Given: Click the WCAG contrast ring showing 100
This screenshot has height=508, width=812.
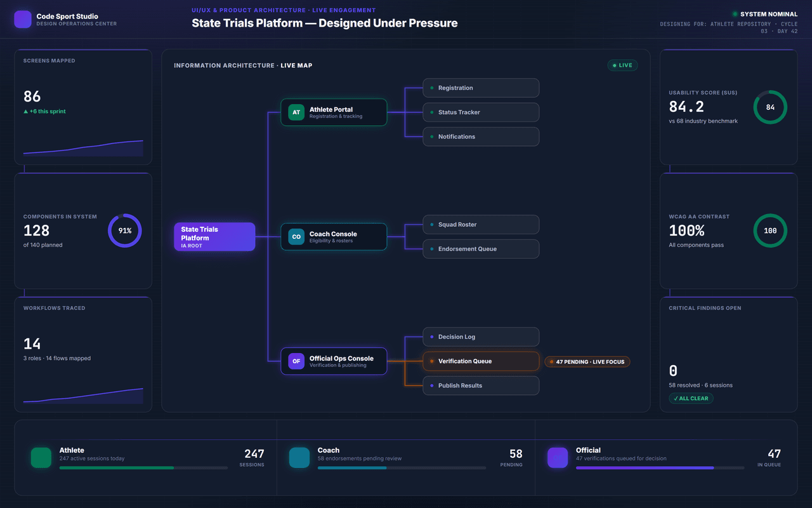Looking at the screenshot, I should pos(770,231).
